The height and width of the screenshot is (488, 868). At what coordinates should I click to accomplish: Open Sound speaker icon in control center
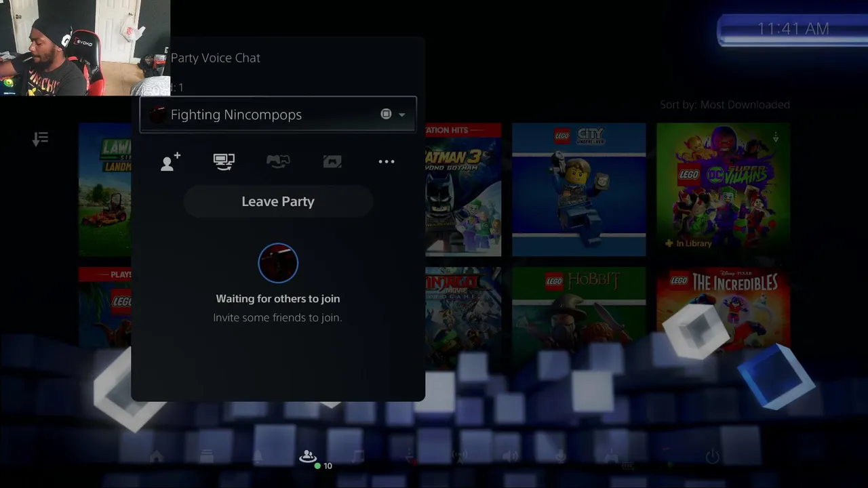pyautogui.click(x=510, y=457)
